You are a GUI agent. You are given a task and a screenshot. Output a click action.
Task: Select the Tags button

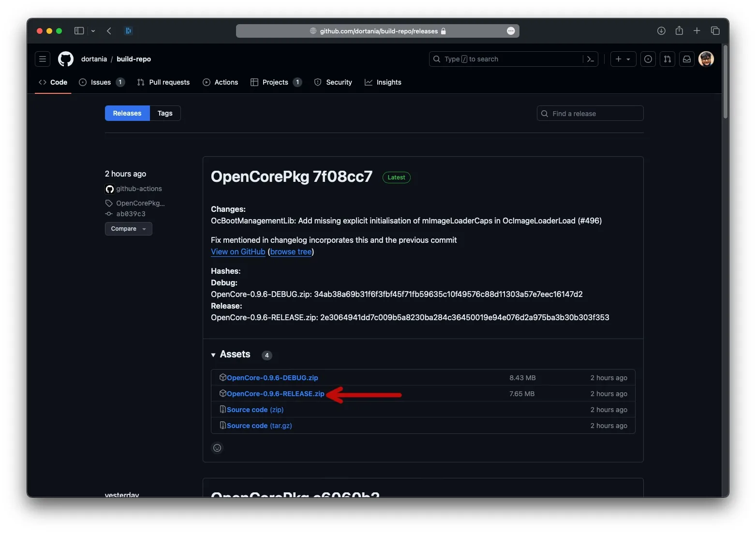165,113
